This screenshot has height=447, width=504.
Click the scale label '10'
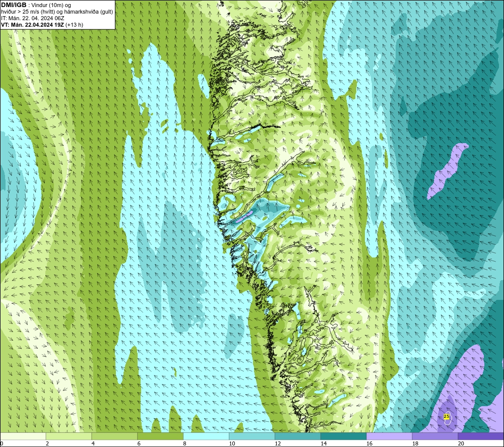coord(232,444)
